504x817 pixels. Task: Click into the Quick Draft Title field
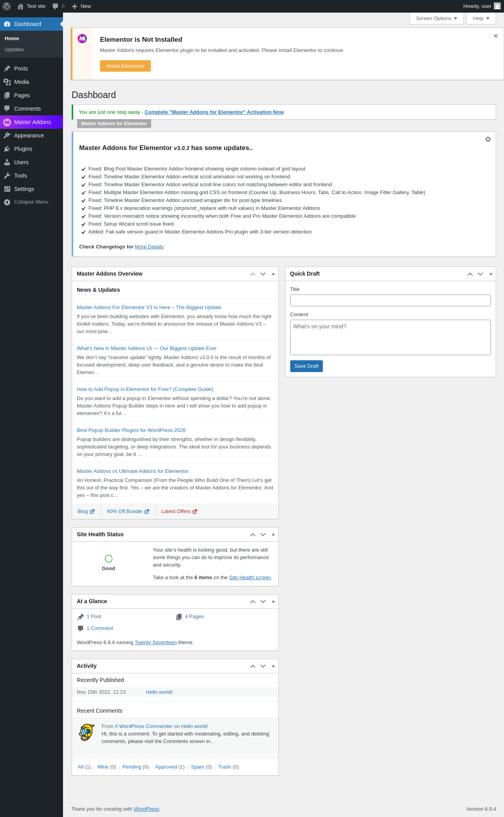click(x=390, y=300)
